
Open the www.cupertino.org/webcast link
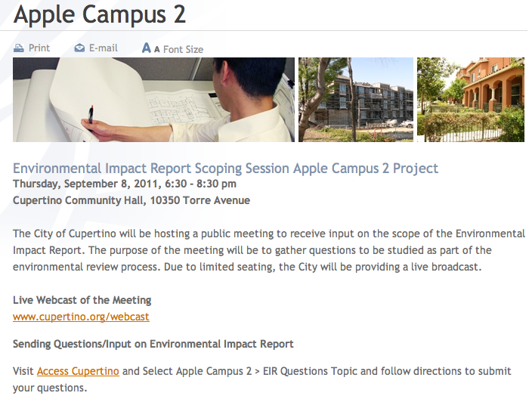tap(81, 317)
